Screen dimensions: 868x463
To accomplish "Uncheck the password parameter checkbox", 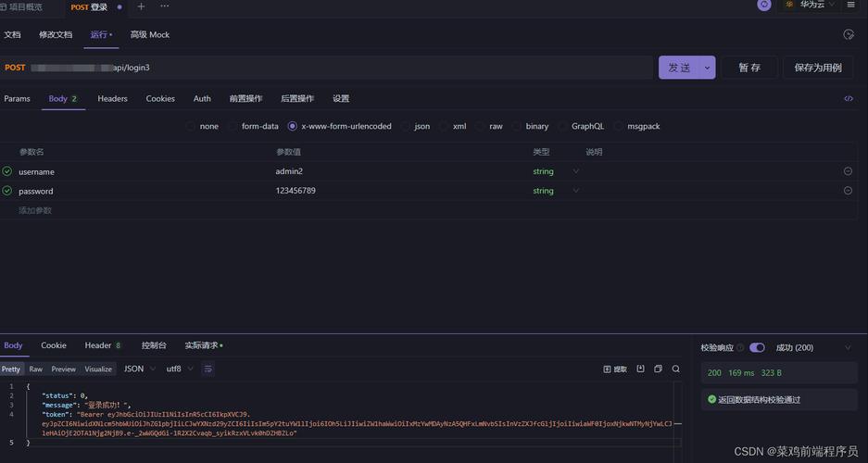I will (x=6, y=191).
